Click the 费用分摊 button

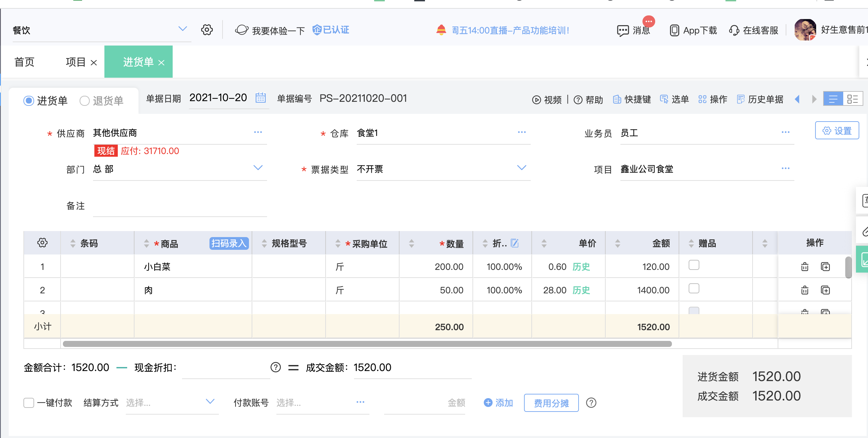click(551, 403)
